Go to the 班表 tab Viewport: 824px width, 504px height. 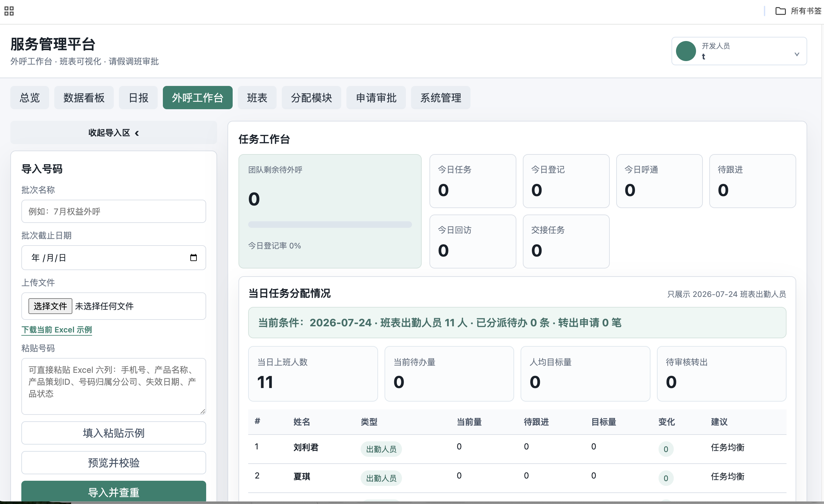point(257,98)
